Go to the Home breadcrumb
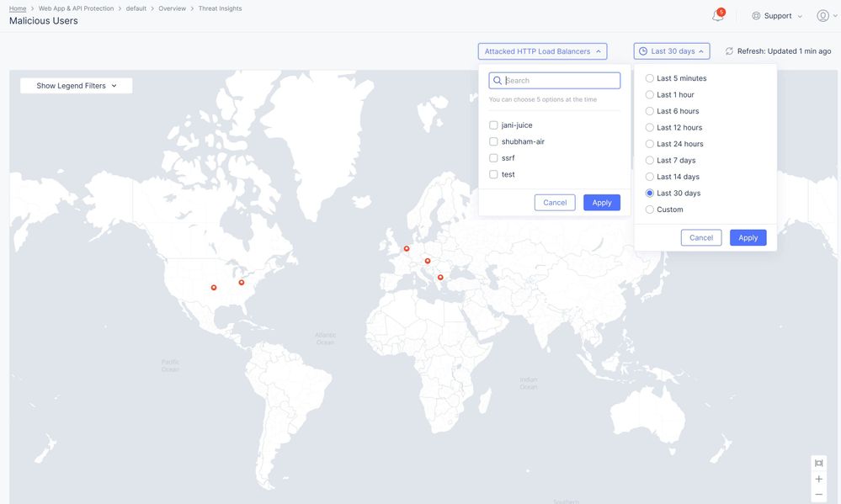The image size is (841, 504). tap(18, 8)
